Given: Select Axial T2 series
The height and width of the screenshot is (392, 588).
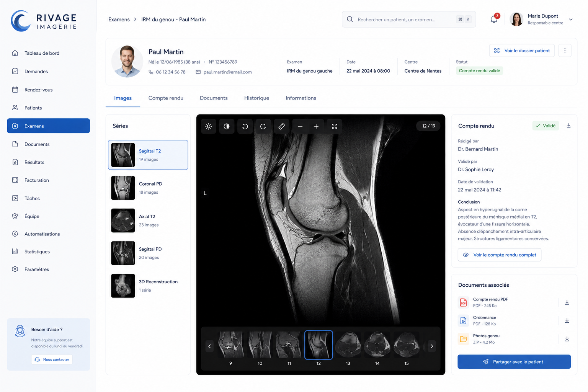Looking at the screenshot, I should click(148, 220).
